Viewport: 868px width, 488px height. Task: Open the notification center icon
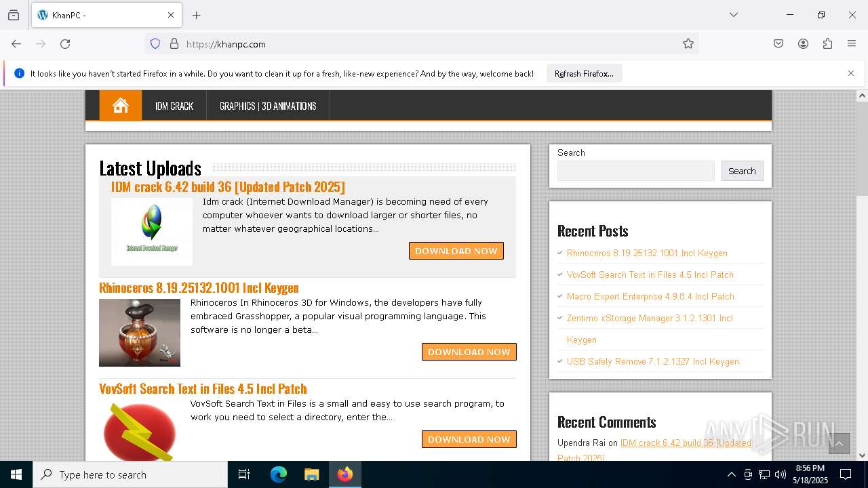pyautogui.click(x=846, y=474)
